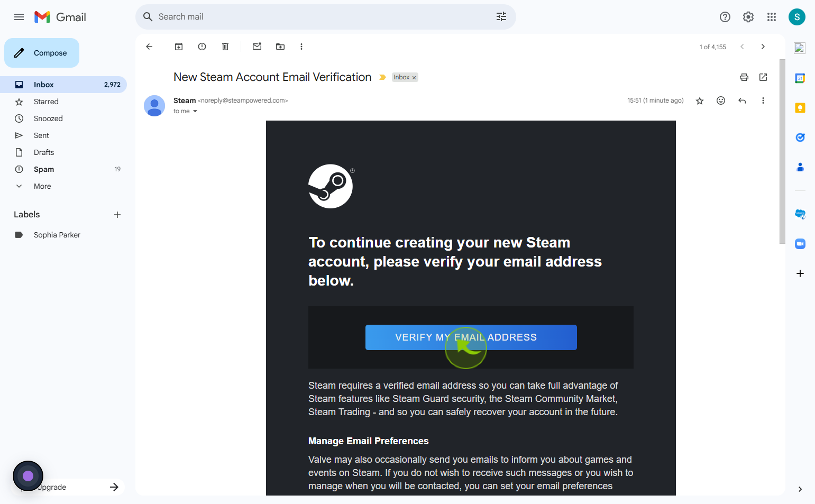This screenshot has width=815, height=504.
Task: Click the Labels heading
Action: [27, 215]
